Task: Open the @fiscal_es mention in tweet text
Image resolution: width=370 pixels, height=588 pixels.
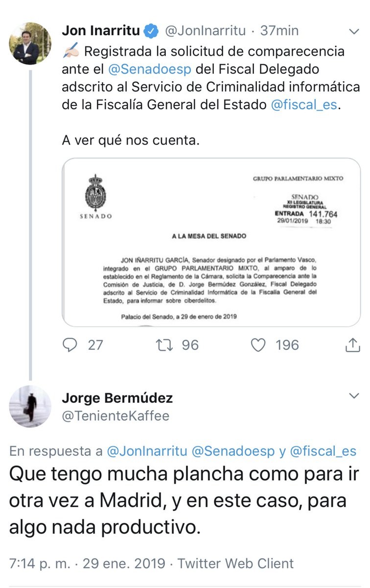Action: 303,105
